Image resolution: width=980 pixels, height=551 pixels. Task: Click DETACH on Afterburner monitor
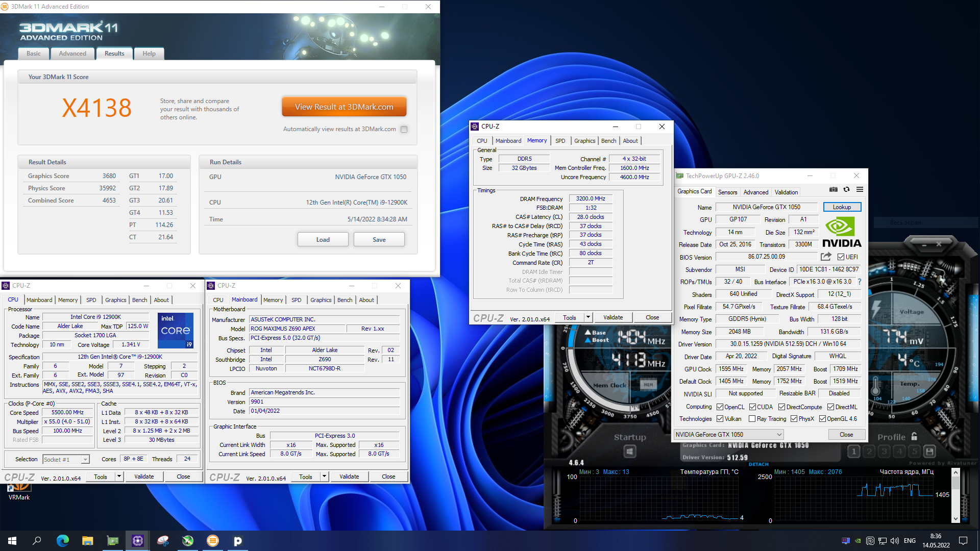758,464
